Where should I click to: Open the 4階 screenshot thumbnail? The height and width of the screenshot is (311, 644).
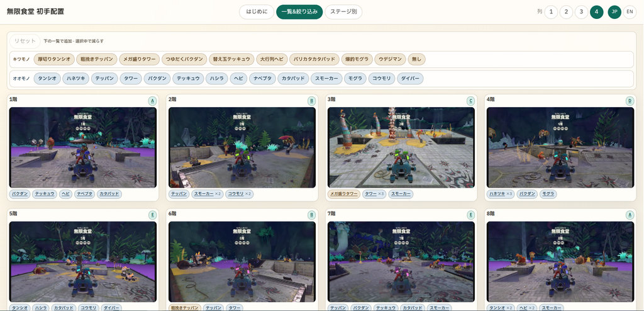(x=560, y=148)
